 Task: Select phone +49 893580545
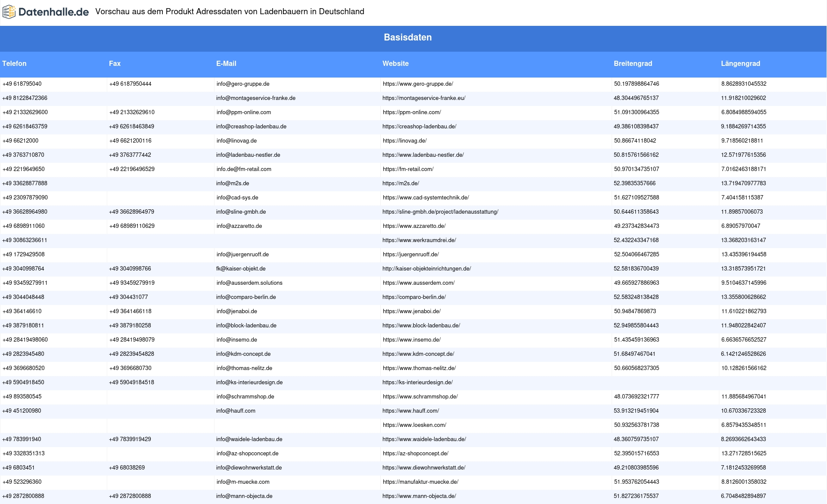22,397
